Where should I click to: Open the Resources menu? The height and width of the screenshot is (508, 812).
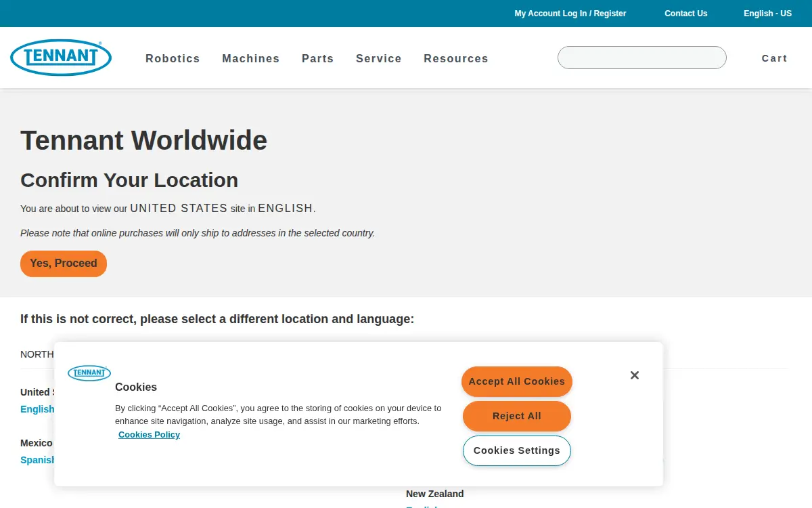456,59
